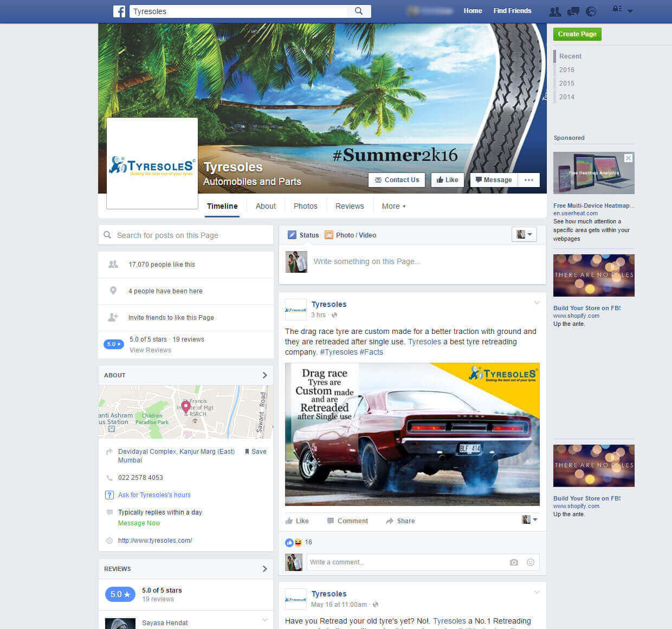
Task: Click the Search for posts on this Page field
Action: pyautogui.click(x=186, y=235)
